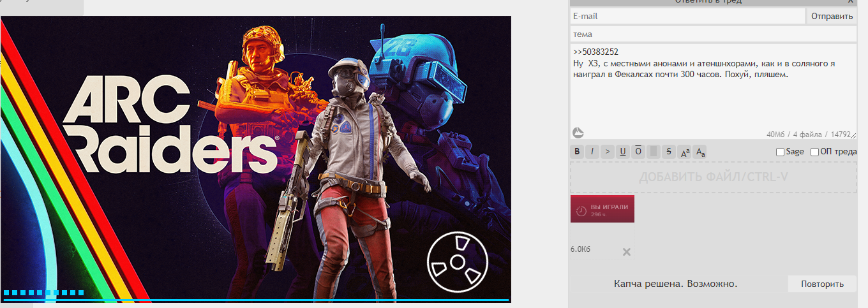Viewport: 868px width, 308px height.
Task: Insert spoiler with the gray block button
Action: click(x=653, y=151)
